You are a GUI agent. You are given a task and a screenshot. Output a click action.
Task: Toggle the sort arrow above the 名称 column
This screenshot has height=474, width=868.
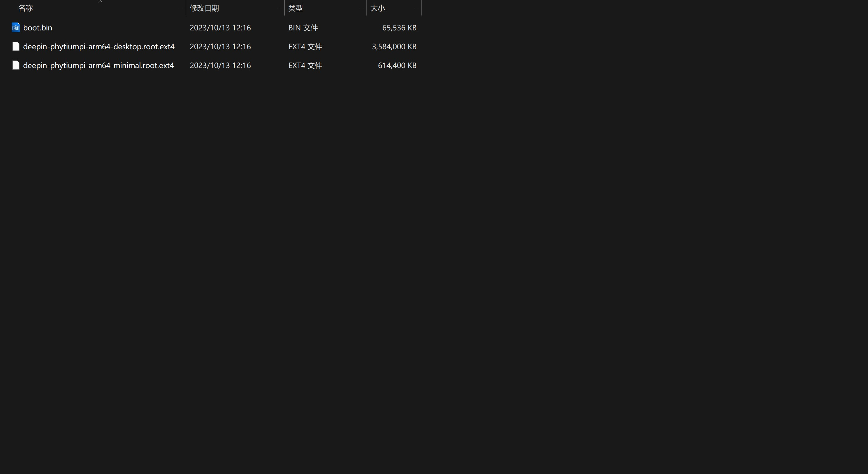(x=100, y=1)
